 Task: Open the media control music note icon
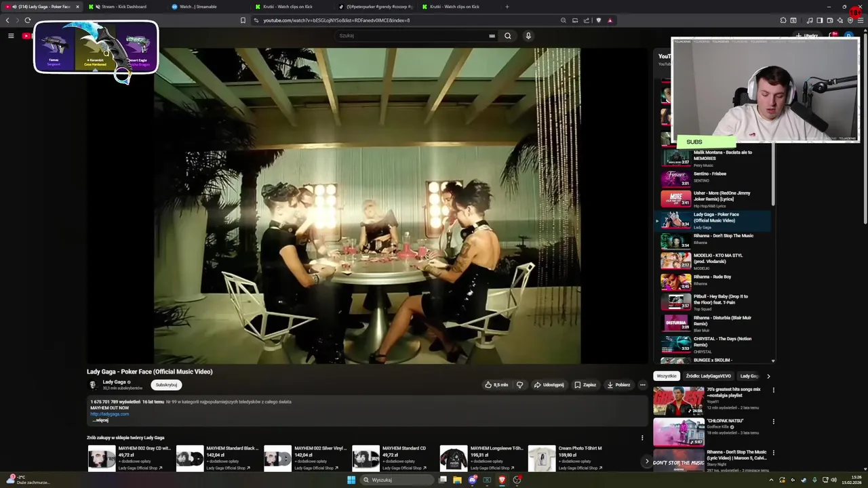pyautogui.click(x=810, y=20)
